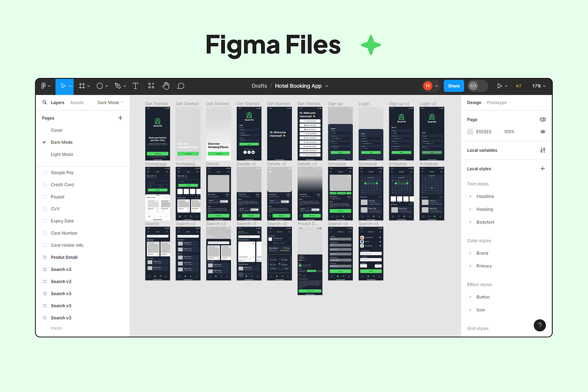Click the user avatar H
588x392 pixels.
(428, 86)
